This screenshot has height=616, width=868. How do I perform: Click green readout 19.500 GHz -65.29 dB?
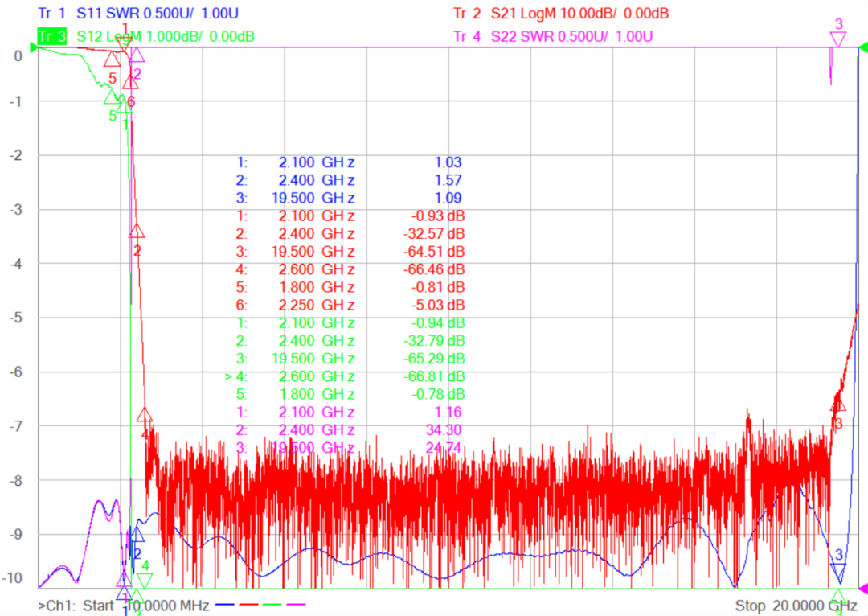[x=350, y=359]
